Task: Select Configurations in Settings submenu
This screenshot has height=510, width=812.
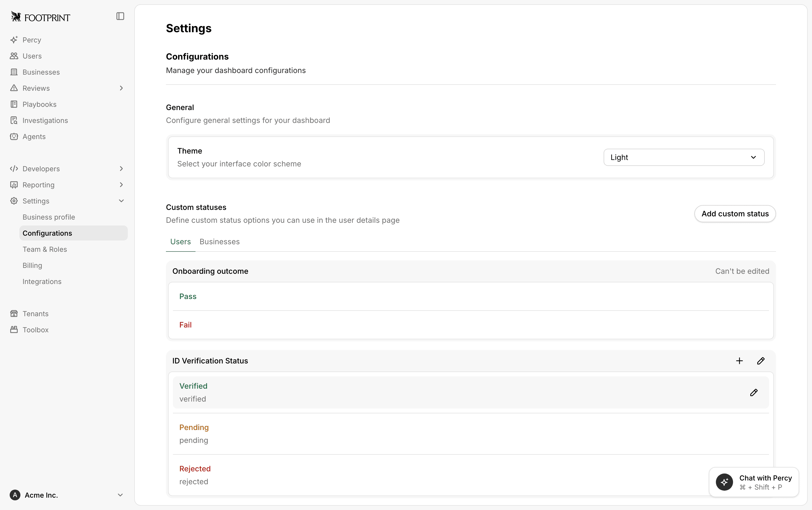Action: (74, 233)
